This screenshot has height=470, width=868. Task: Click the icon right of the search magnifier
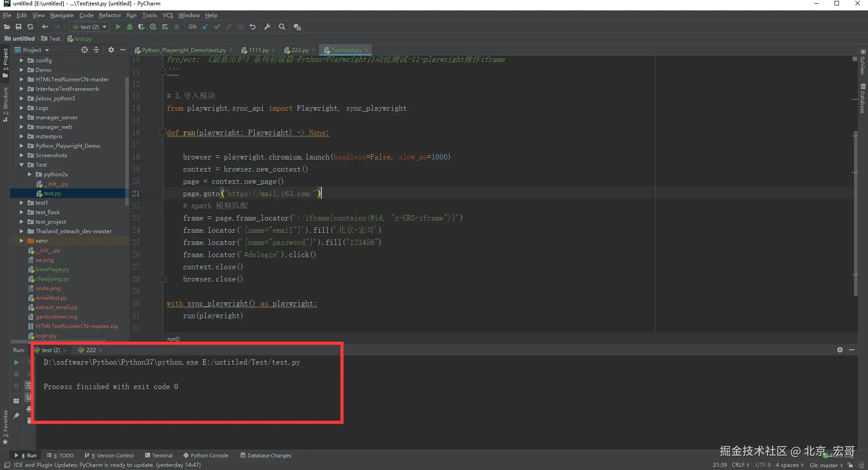[x=297, y=27]
